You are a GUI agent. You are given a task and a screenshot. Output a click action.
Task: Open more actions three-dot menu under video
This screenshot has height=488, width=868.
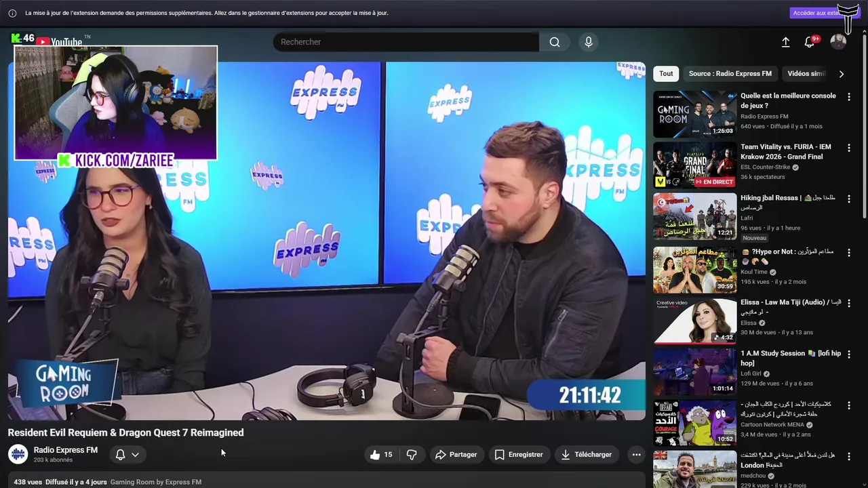coord(636,455)
